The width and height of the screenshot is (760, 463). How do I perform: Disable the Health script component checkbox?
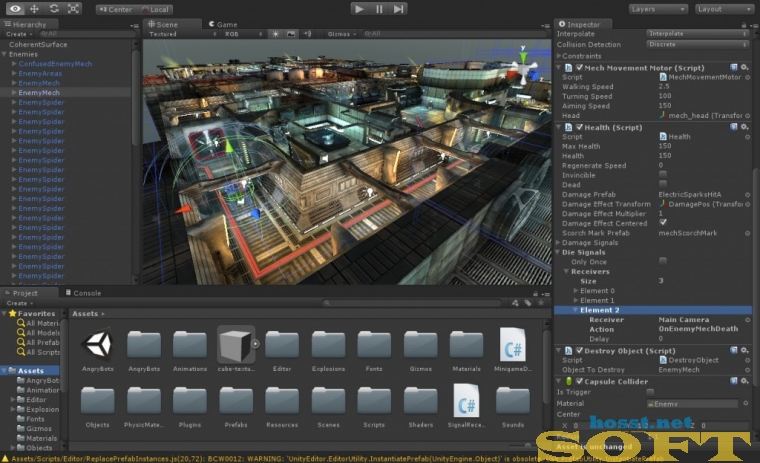click(579, 128)
